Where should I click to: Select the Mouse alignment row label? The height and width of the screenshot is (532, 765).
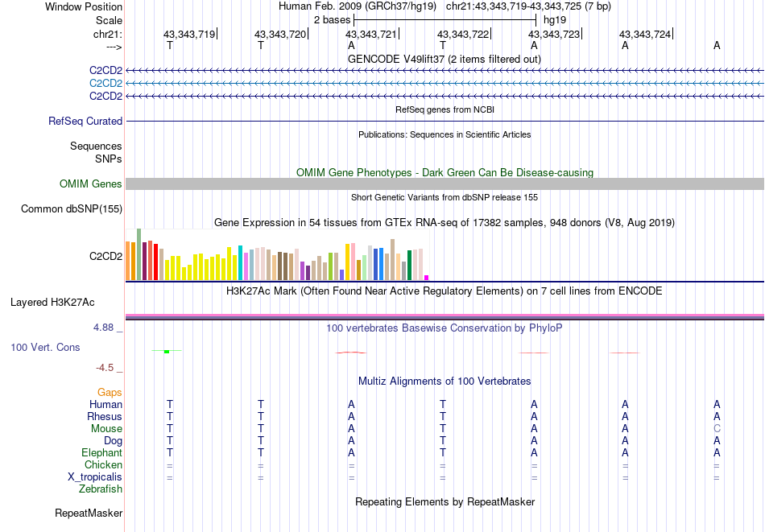click(106, 429)
